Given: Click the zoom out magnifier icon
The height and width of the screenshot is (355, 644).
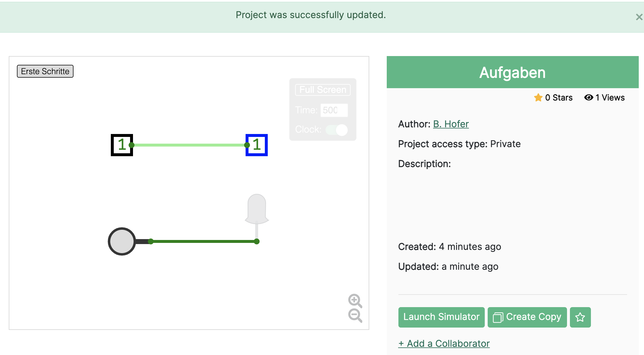Looking at the screenshot, I should pos(355,315).
